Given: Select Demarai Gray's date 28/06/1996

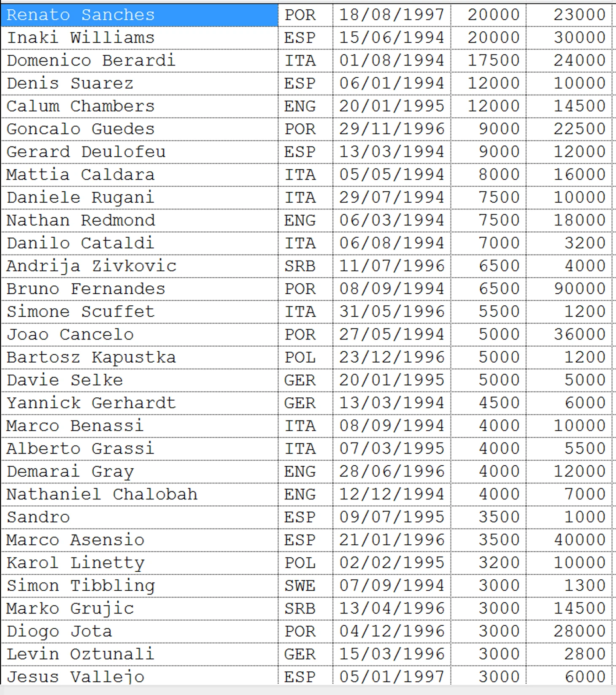Looking at the screenshot, I should click(392, 472).
